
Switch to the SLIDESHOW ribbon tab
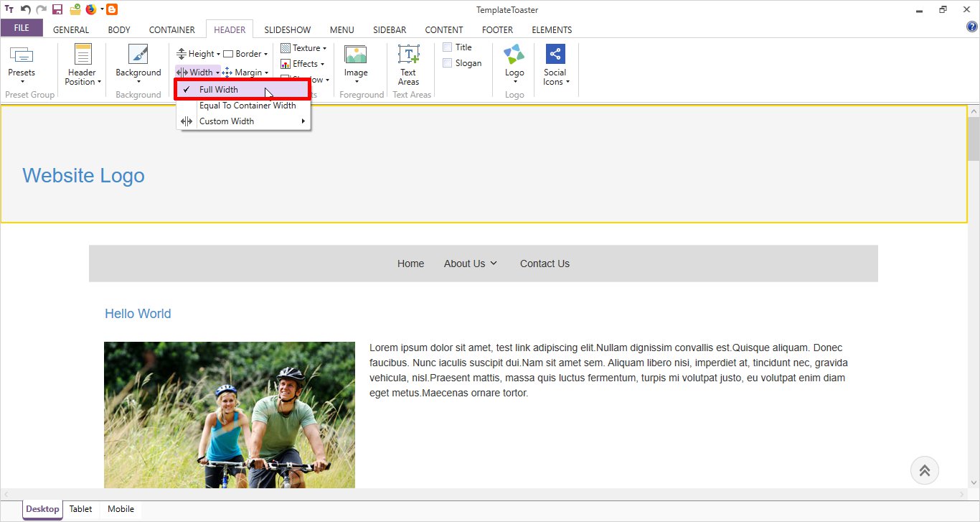click(x=287, y=30)
